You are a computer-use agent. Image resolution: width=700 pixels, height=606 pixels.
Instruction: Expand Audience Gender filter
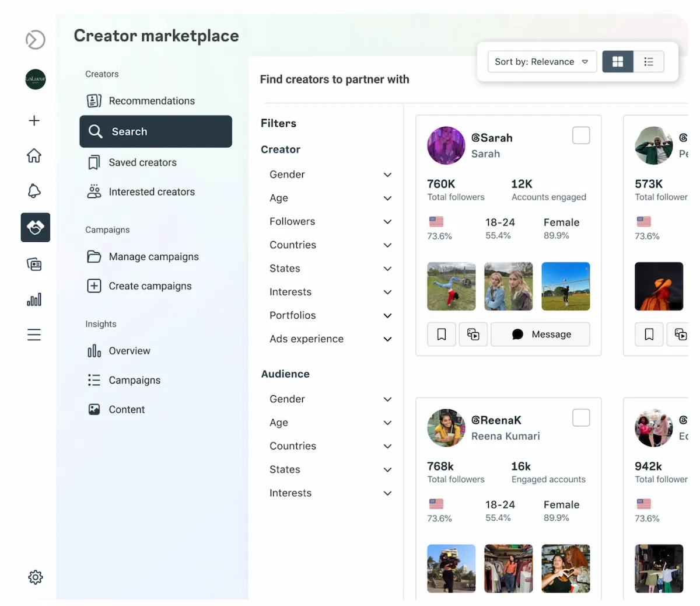[330, 399]
